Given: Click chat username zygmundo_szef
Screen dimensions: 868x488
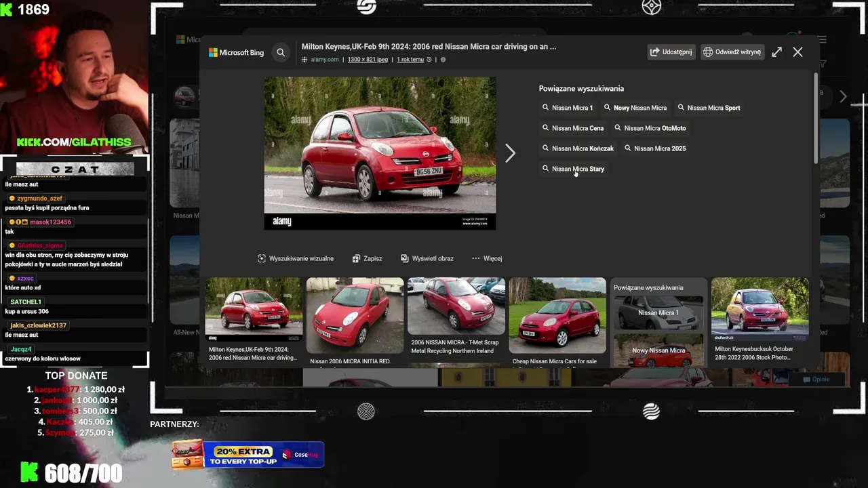Looking at the screenshot, I should pos(39,199).
